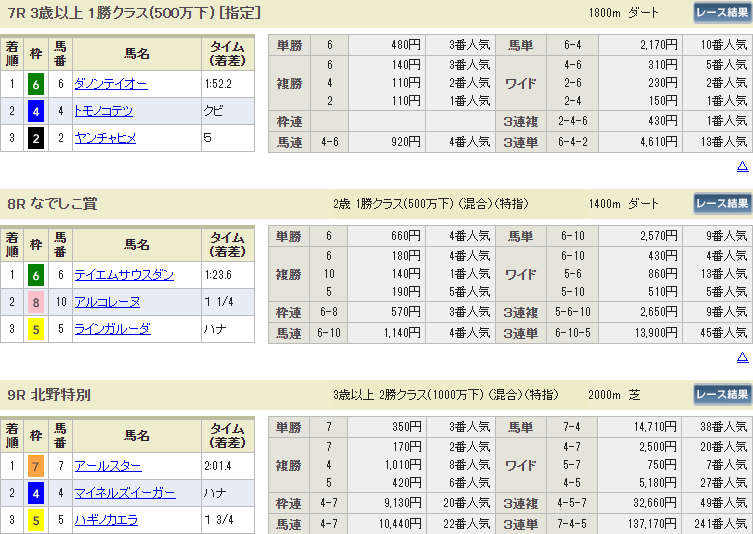Screen dimensions: 753x534
Task: Select 9R 単勝 payout 350円
Action: (x=406, y=427)
